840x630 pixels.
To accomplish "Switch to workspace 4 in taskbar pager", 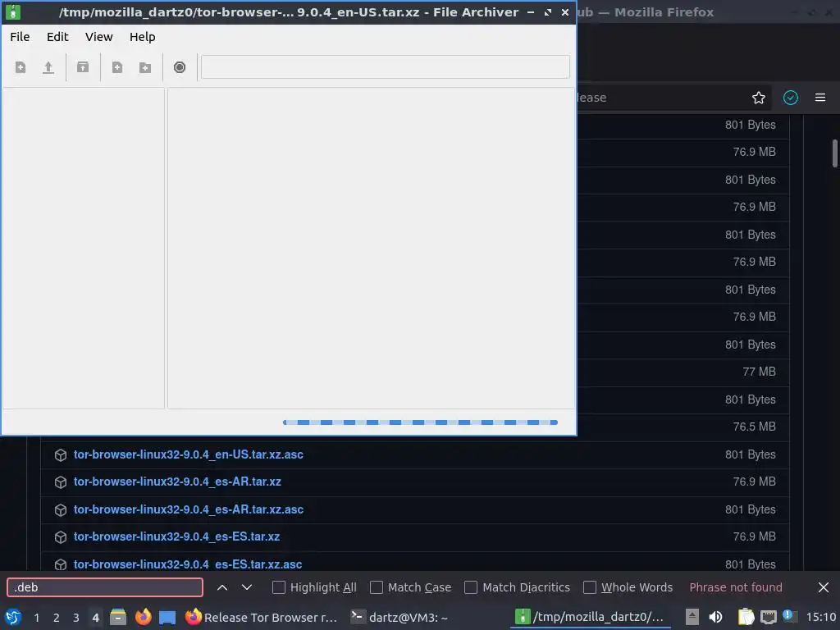I will pyautogui.click(x=95, y=618).
